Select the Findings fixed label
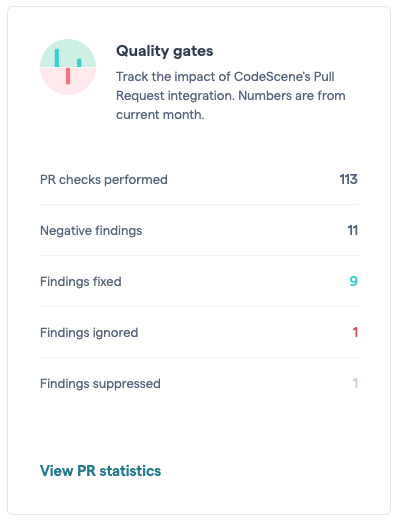 [x=81, y=282]
